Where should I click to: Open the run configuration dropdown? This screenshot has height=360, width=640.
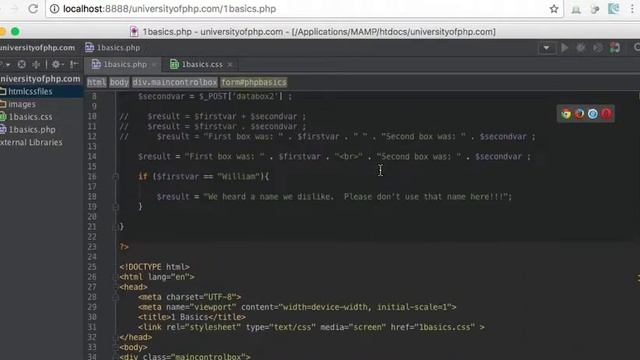pos(546,48)
